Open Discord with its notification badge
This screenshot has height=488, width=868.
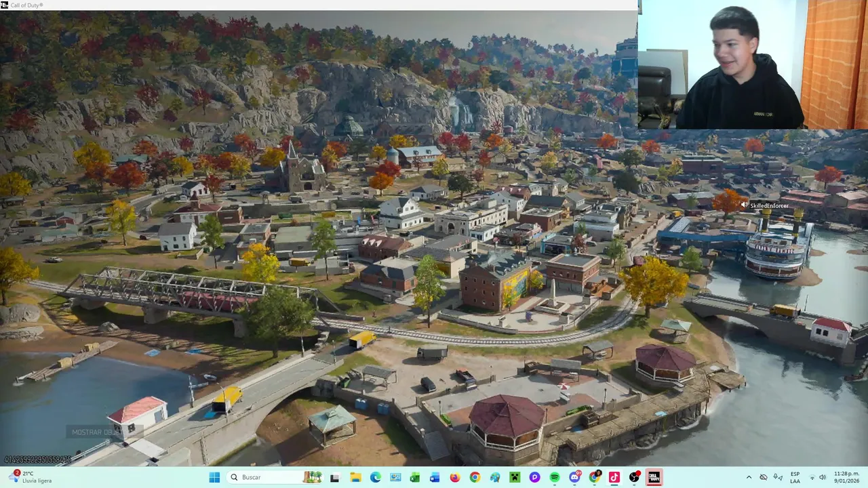[x=574, y=477]
